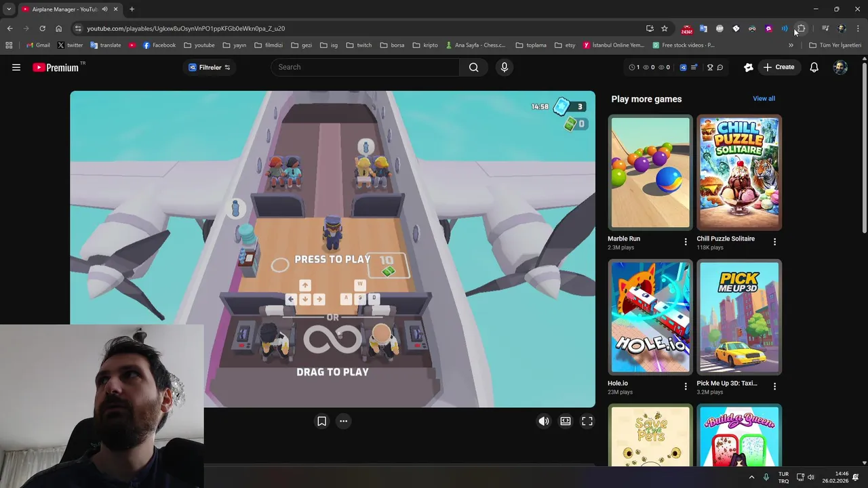
Task: Open the Playables icon next to Create
Action: [749, 67]
